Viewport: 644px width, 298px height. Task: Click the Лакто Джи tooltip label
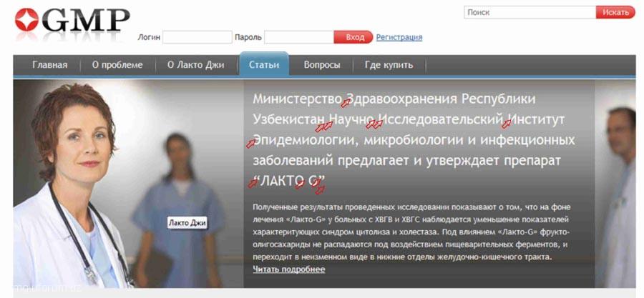click(x=187, y=223)
